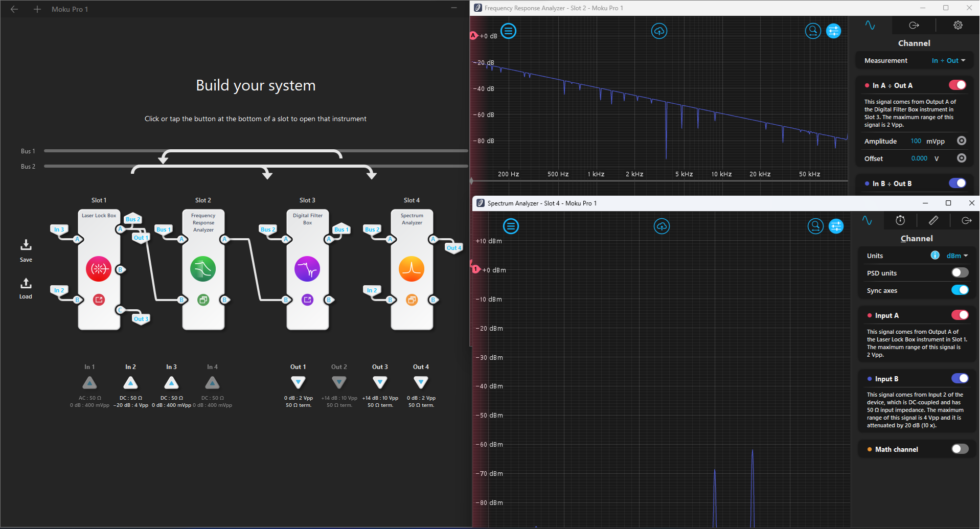Image resolution: width=980 pixels, height=529 pixels.
Task: Click cloud upload icon in Frequency Response Analyzer
Action: (659, 31)
